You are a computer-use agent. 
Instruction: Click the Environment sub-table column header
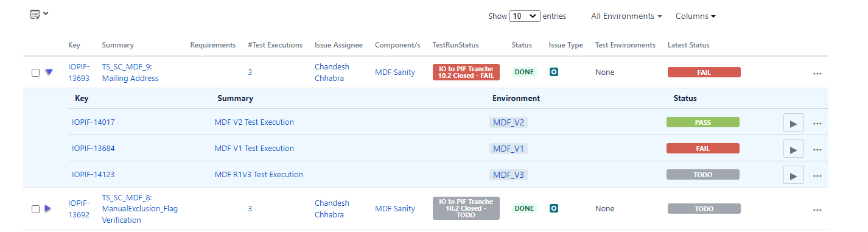pyautogui.click(x=516, y=98)
